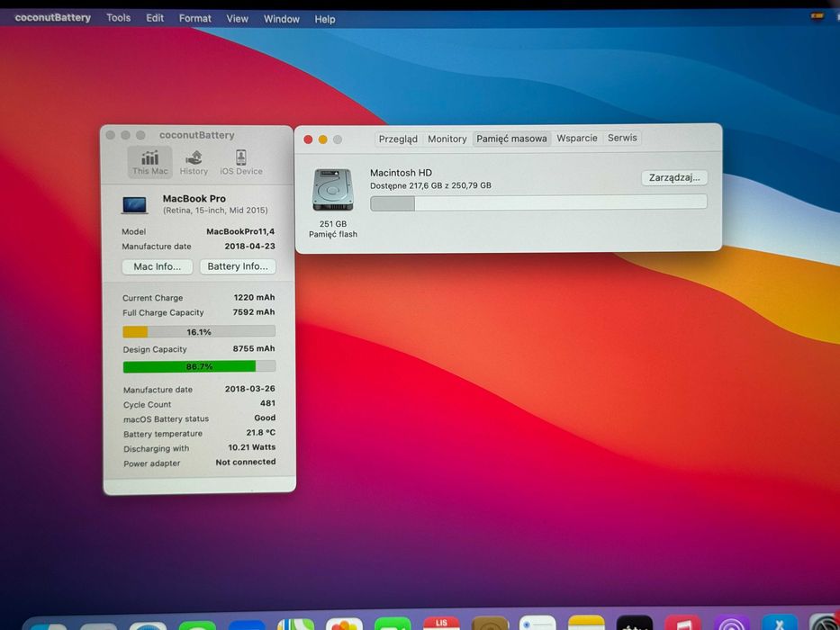Screen dimensions: 840x630
Task: Open the coconutBattery application menu
Action: pos(52,18)
